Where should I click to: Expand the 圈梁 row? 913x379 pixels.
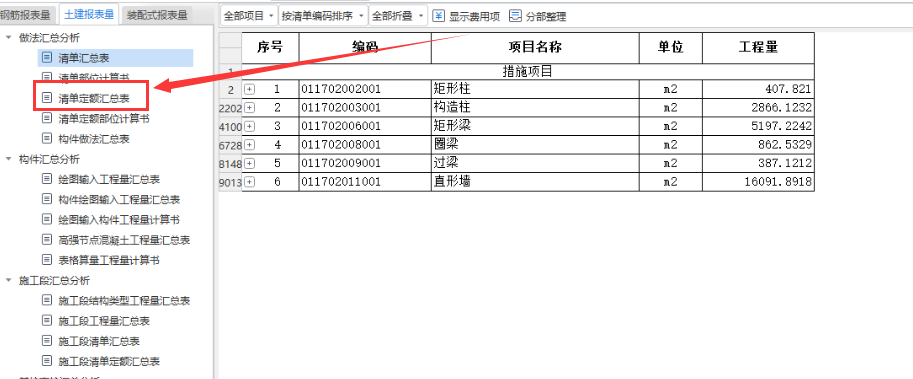coord(249,145)
